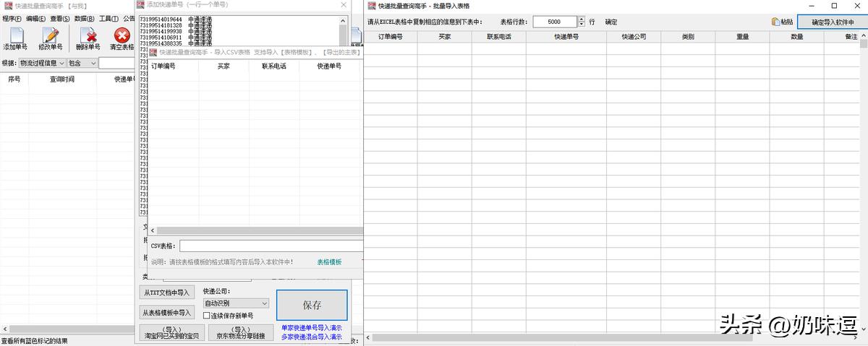Image resolution: width=868 pixels, height=346 pixels.
Task: Open the 多家快递混合导入演示 link
Action: point(312,337)
